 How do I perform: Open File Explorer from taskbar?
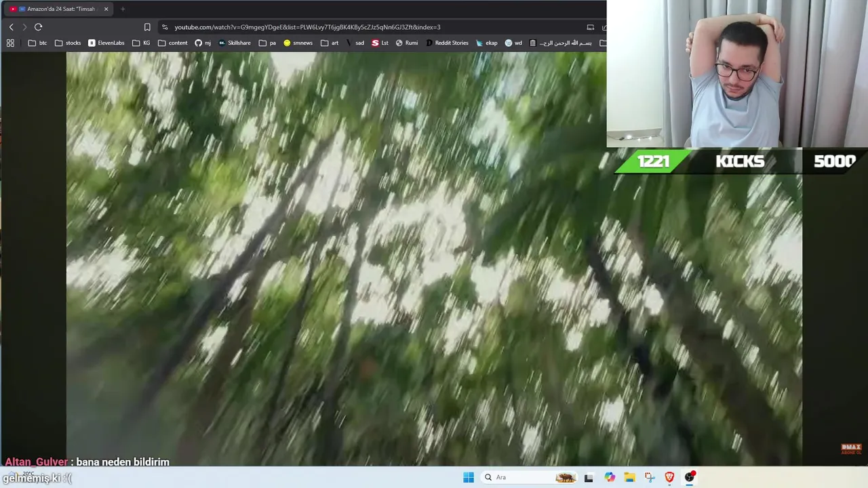click(x=629, y=477)
